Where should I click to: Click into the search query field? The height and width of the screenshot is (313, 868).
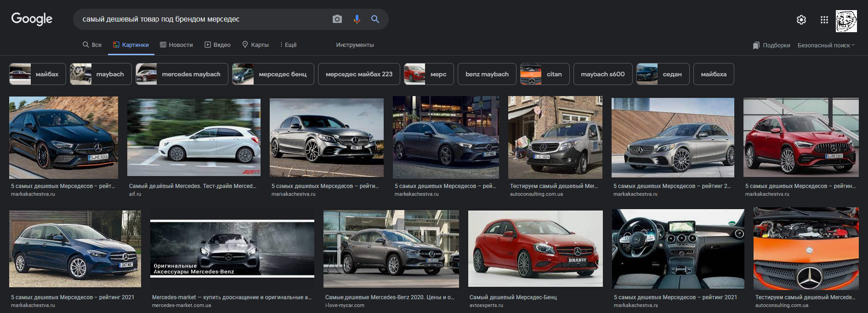click(x=202, y=19)
